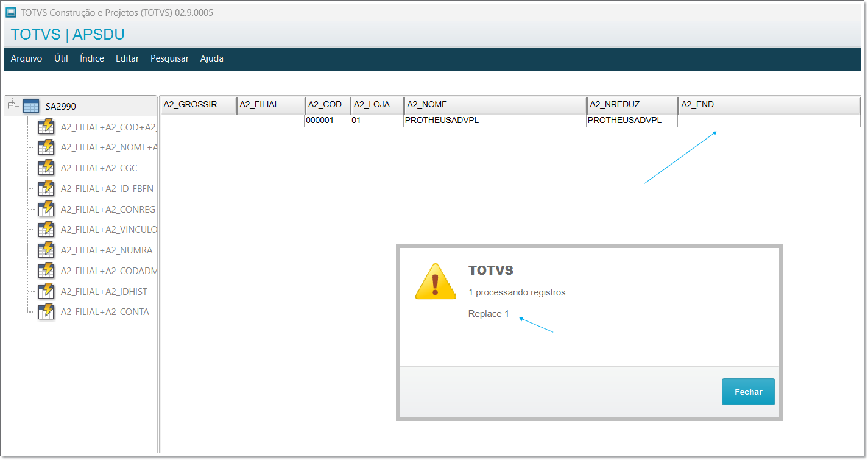This screenshot has width=868, height=460.
Task: Select the SA2990 table icon
Action: tap(30, 106)
